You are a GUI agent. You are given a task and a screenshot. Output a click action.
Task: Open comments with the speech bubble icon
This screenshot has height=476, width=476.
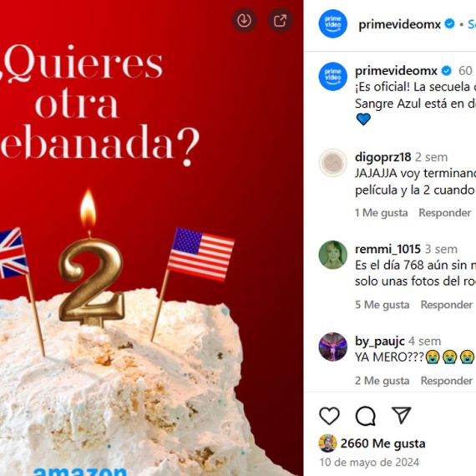(x=366, y=416)
